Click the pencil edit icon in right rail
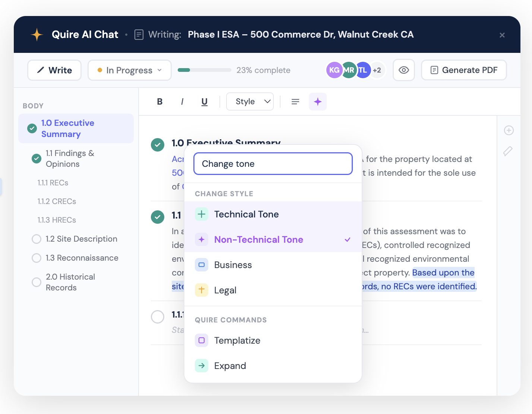532x414 pixels. (508, 151)
